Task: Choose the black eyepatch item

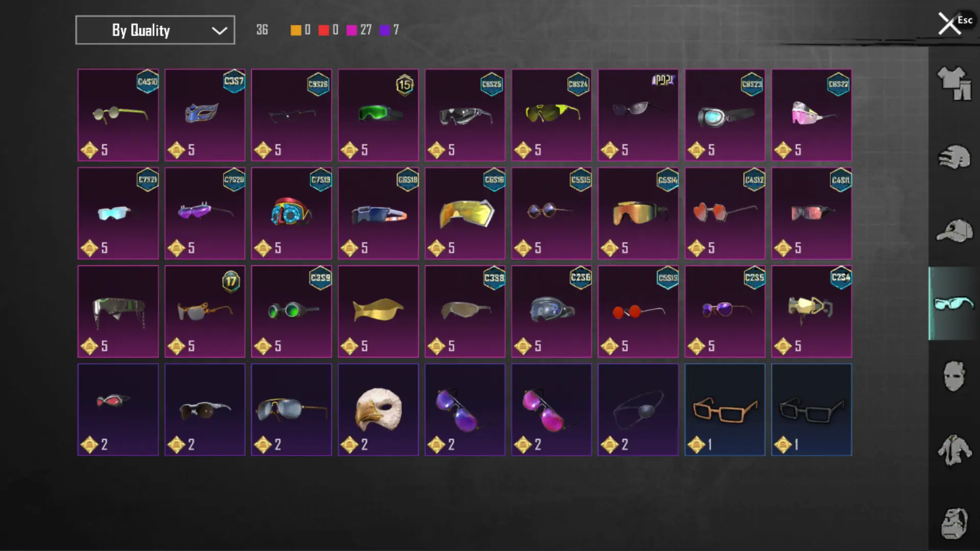Action: pos(638,410)
